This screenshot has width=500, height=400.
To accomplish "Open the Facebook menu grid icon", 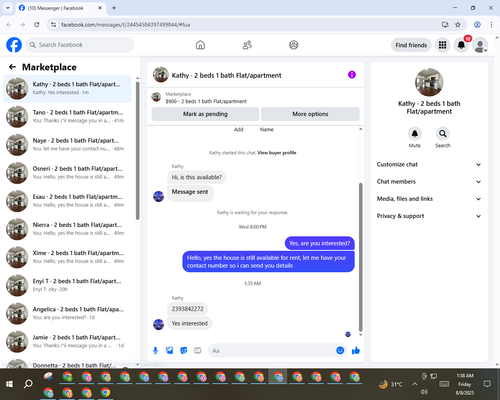I will pyautogui.click(x=442, y=45).
